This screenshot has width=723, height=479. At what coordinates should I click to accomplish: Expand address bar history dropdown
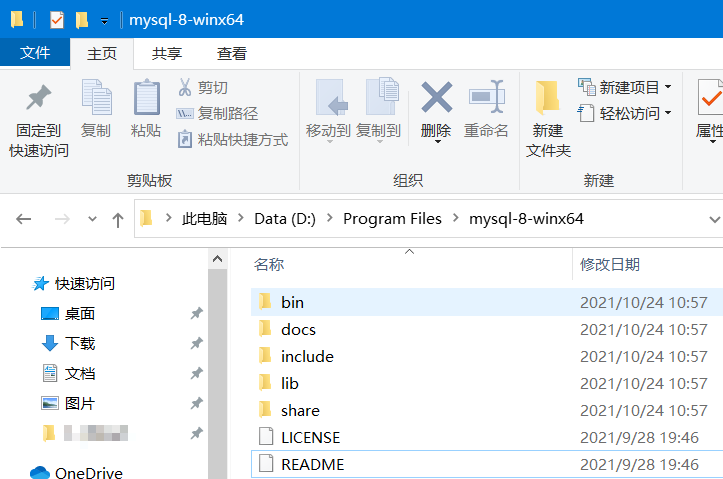click(715, 220)
